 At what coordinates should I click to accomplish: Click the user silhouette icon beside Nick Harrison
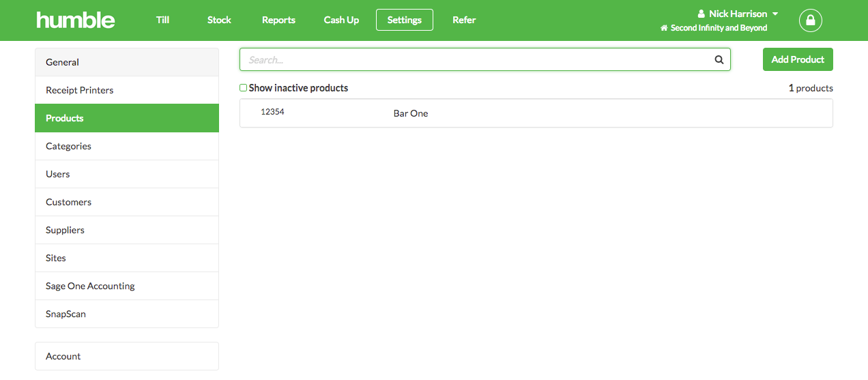[701, 14]
